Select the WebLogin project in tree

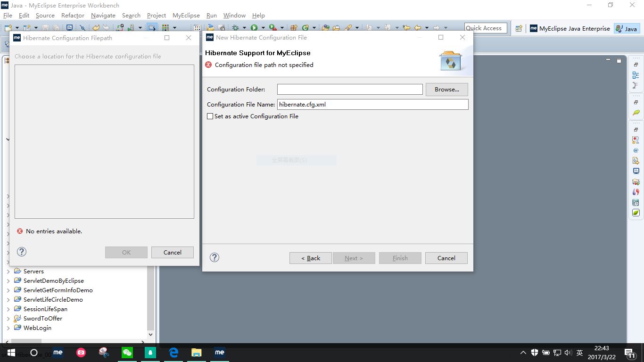pos(37,328)
